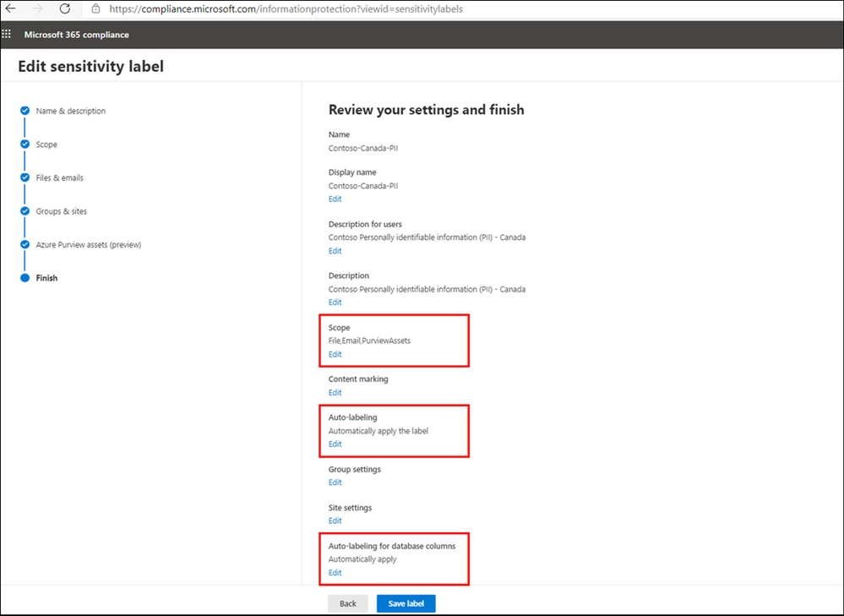Image resolution: width=844 pixels, height=616 pixels.
Task: Edit Content marking settings
Action: click(335, 392)
